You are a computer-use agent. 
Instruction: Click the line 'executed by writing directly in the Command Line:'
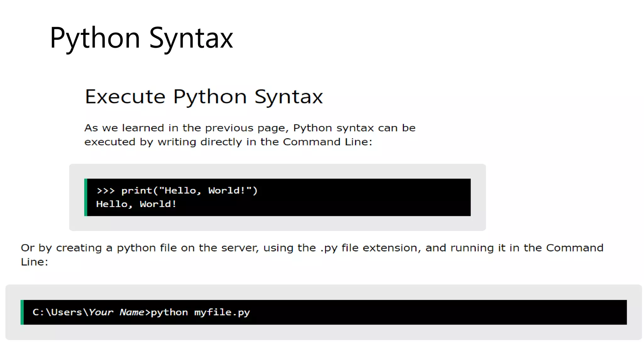(228, 142)
